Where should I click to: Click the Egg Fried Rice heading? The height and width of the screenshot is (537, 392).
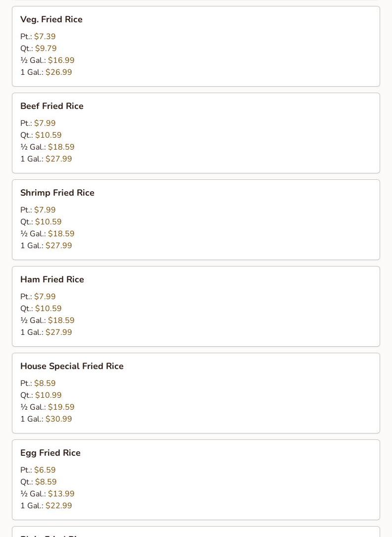click(x=50, y=453)
